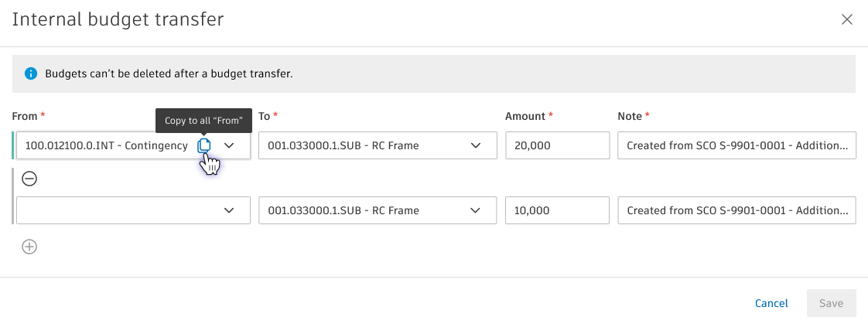Add a new transfer row with plus icon
868x324 pixels.
29,247
